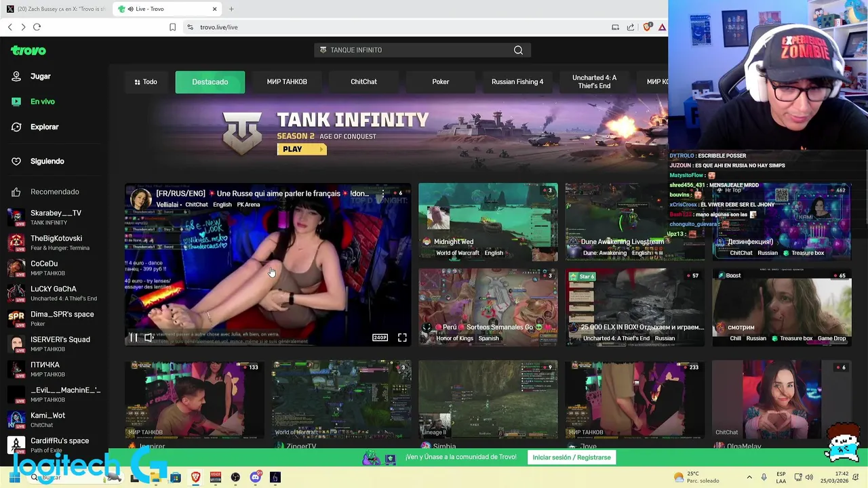Click the share page icon in toolbar
Screen dimensions: 868x488
pyautogui.click(x=630, y=27)
